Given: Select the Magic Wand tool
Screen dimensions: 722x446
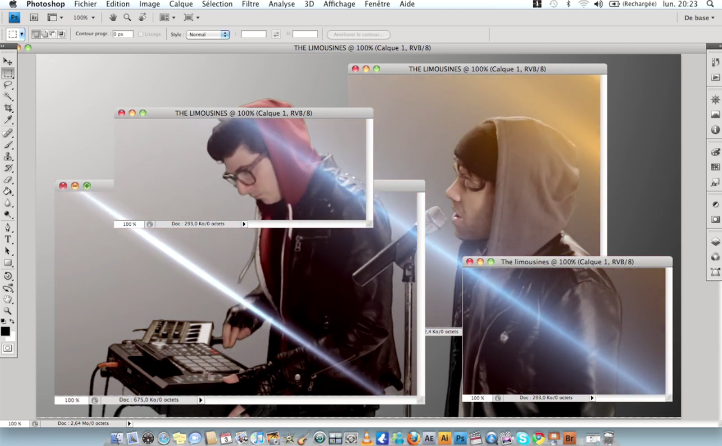Looking at the screenshot, I should (x=8, y=97).
